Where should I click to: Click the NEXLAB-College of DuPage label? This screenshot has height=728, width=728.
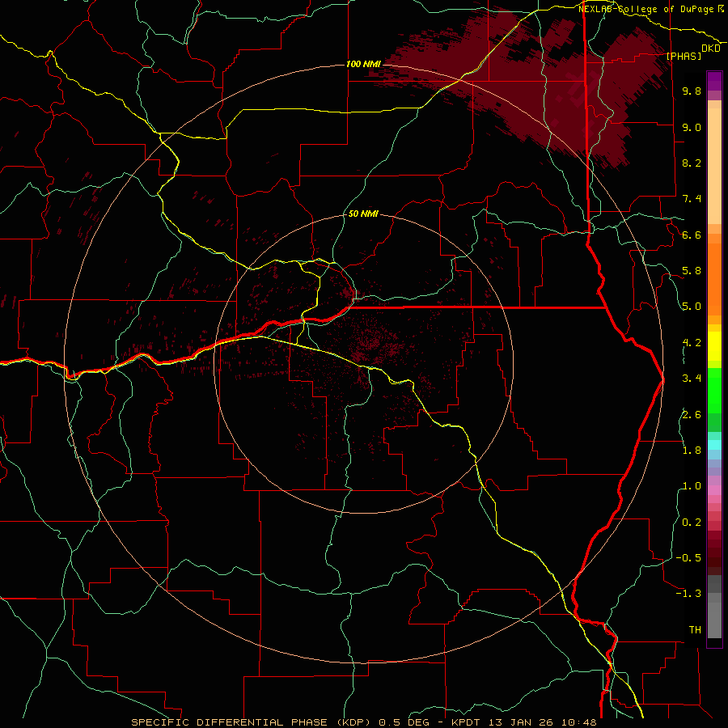(x=647, y=9)
